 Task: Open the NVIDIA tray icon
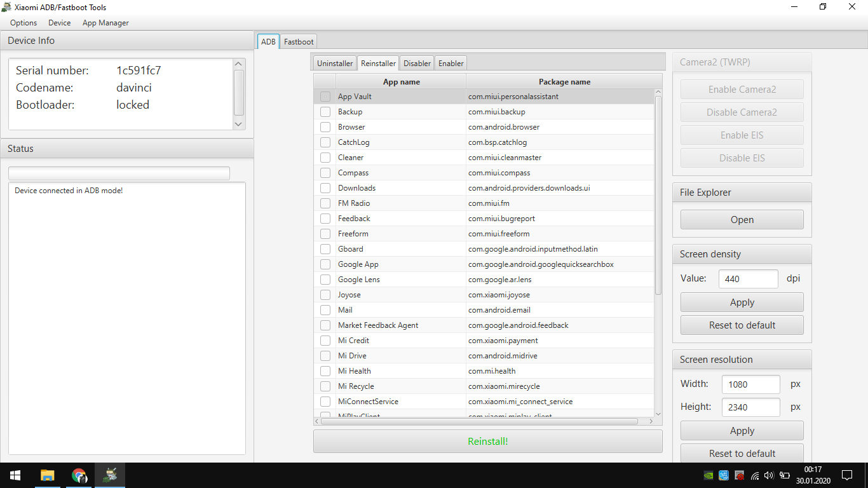[709, 475]
